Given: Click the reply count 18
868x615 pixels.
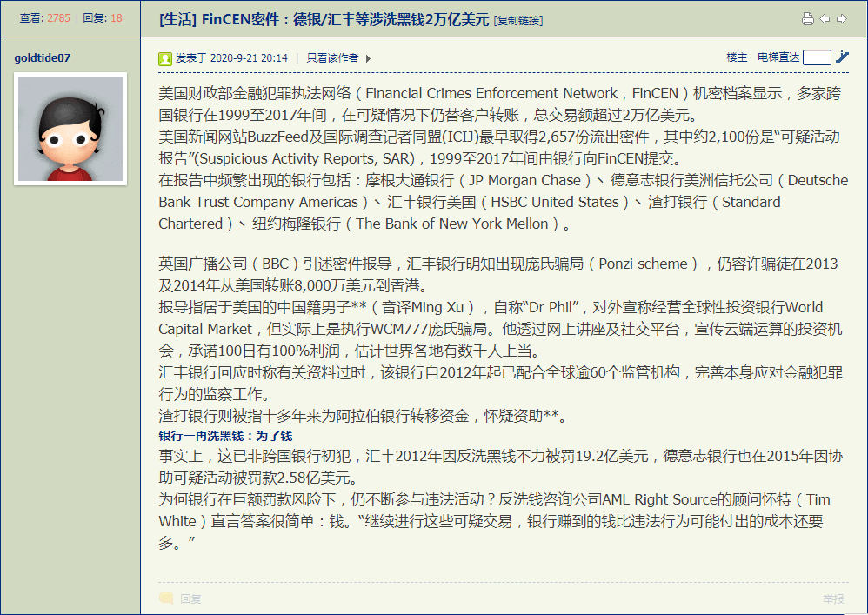Looking at the screenshot, I should [x=117, y=17].
